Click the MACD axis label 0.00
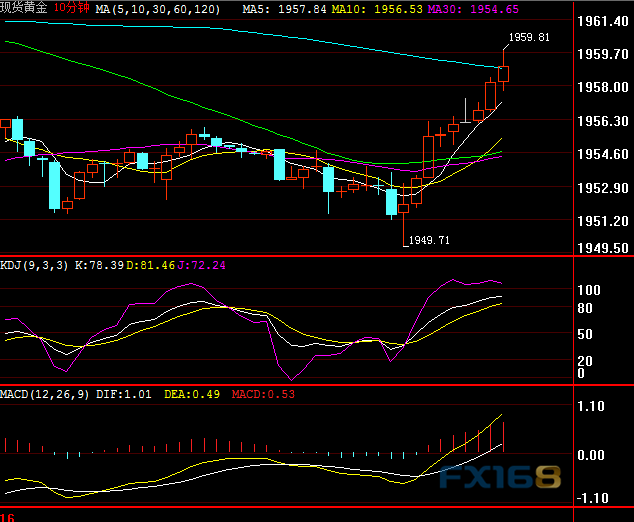634x522 pixels. [591, 455]
